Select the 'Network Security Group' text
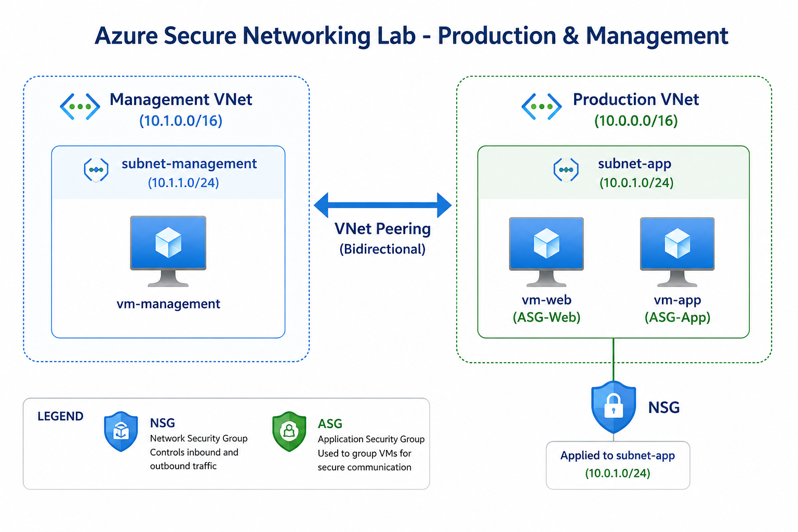Screen dimensions: 798x532 coord(199,438)
